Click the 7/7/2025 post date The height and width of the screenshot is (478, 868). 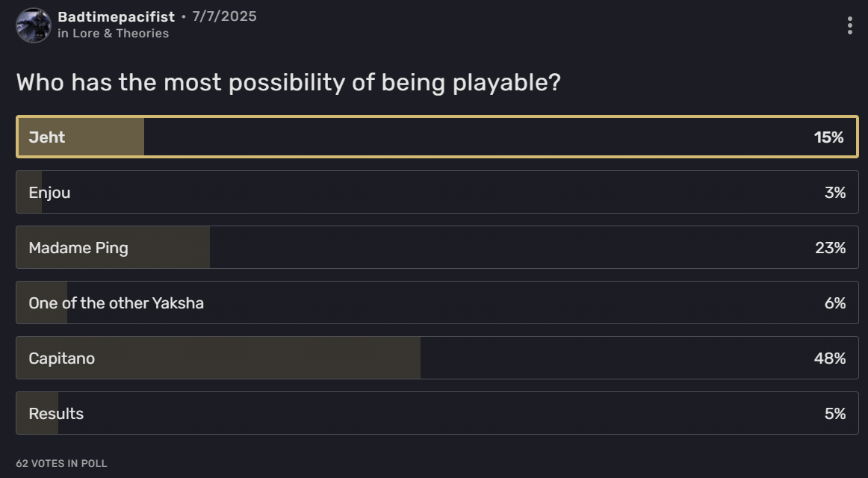(224, 16)
